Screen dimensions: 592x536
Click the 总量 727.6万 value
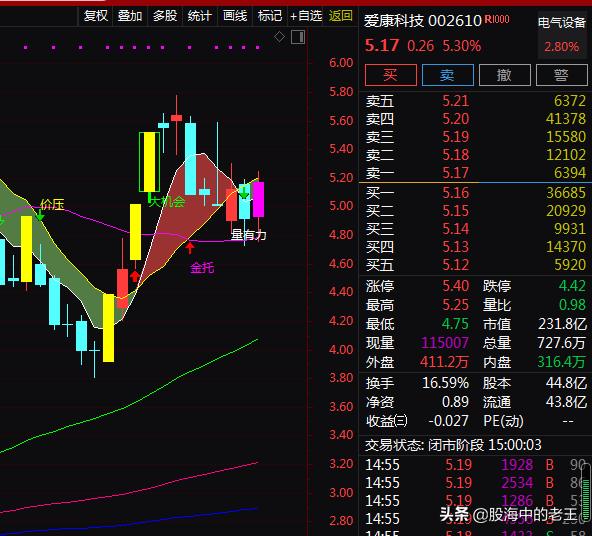point(562,343)
